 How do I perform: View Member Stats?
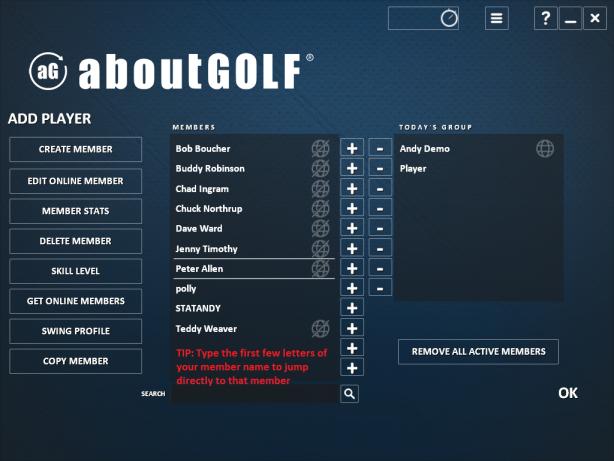[x=76, y=211]
